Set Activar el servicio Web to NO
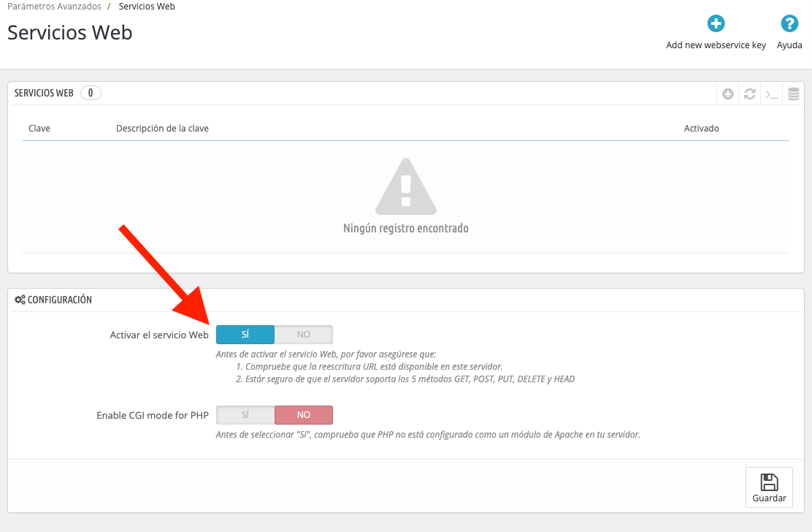This screenshot has height=532, width=812. (304, 335)
